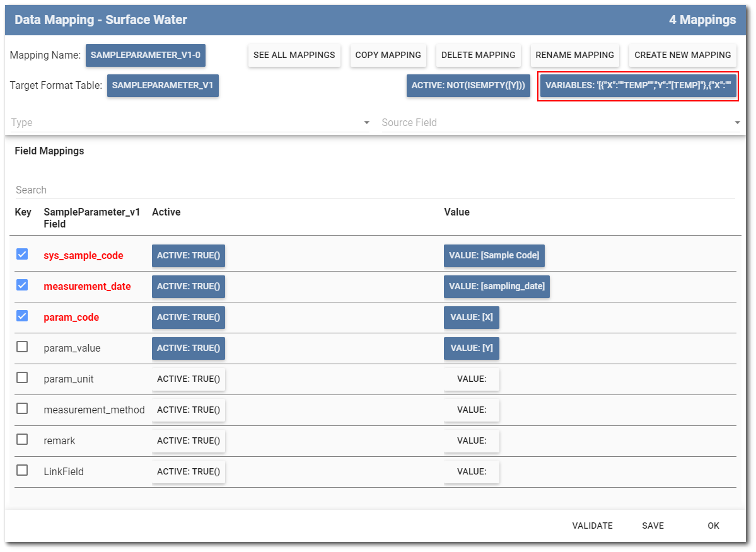Open the highlighted VARIABLES definition
The width and height of the screenshot is (756, 552).
tap(637, 86)
